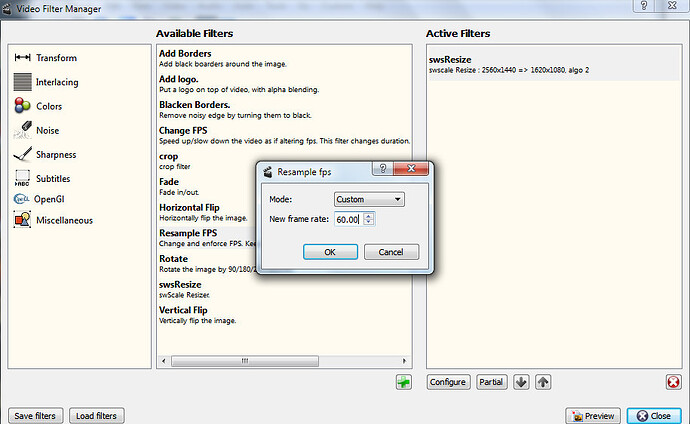
Task: Click the Partial button
Action: pos(491,382)
